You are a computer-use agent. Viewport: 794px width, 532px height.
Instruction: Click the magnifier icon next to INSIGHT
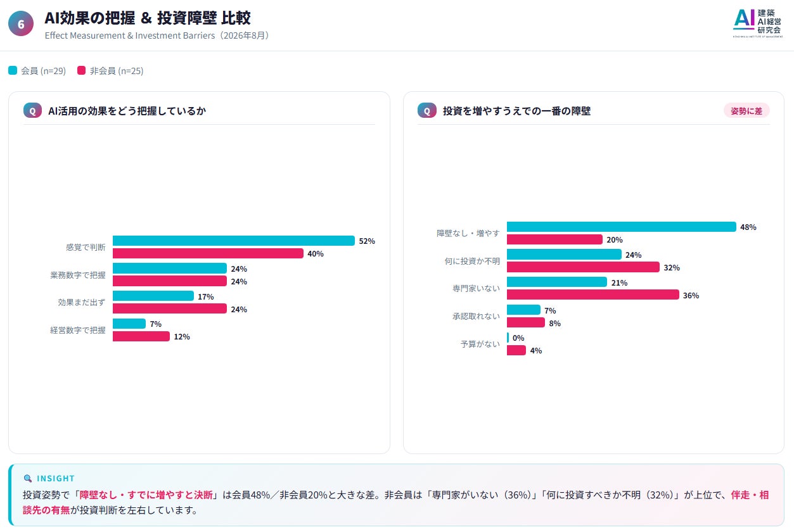pos(27,479)
